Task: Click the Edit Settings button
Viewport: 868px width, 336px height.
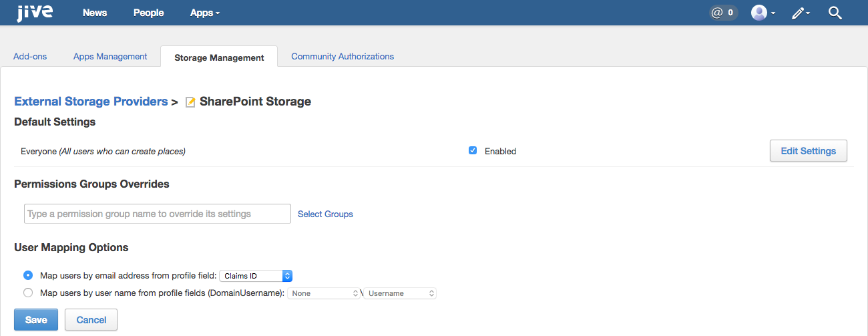Action: coord(809,151)
